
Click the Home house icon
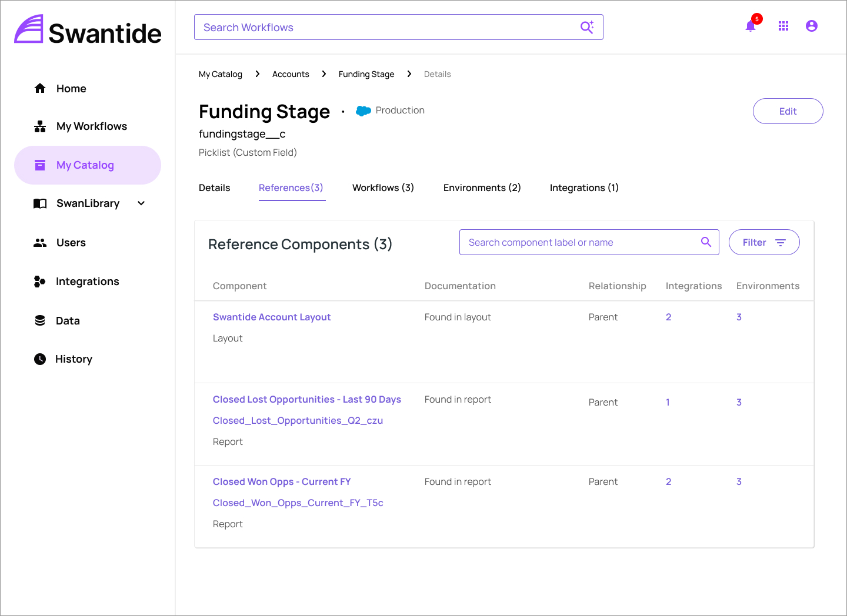click(40, 88)
